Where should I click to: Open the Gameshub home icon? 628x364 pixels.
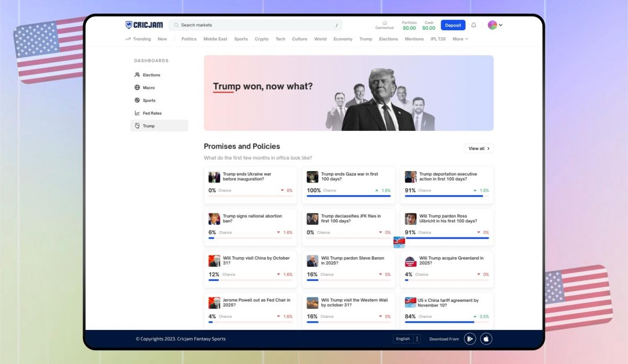click(385, 22)
